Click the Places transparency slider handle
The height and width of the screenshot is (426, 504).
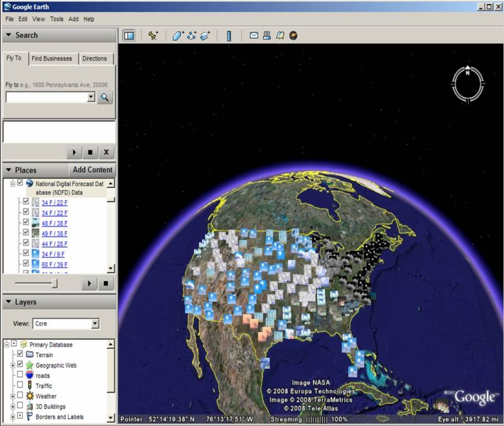click(55, 283)
